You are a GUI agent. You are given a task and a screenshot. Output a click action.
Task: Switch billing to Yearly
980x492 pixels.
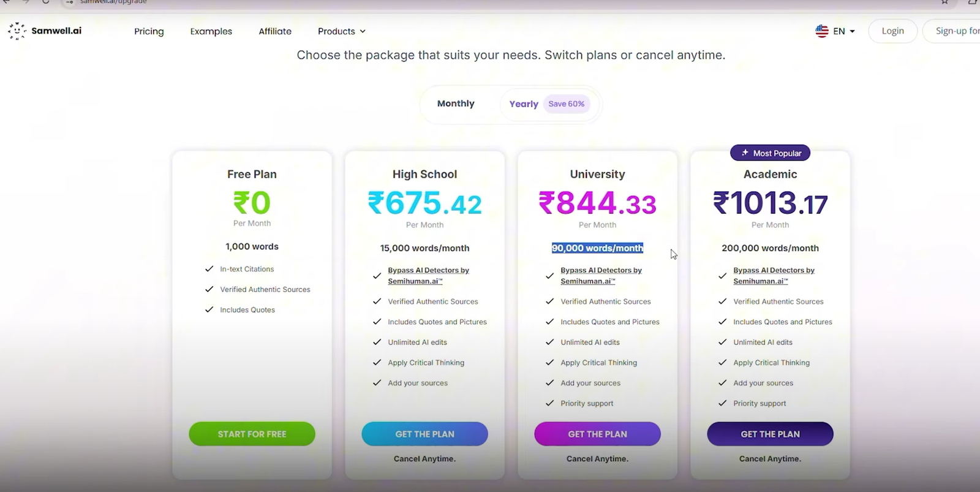(524, 104)
